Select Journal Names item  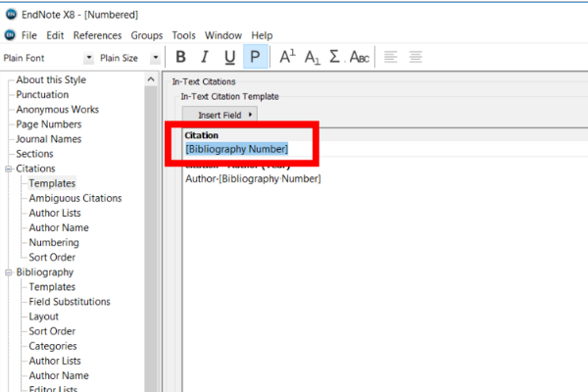[49, 139]
